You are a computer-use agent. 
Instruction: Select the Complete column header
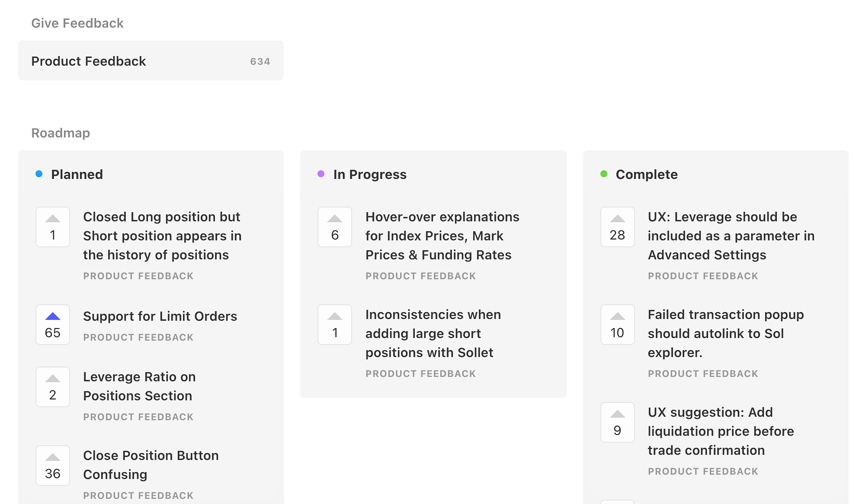click(646, 174)
